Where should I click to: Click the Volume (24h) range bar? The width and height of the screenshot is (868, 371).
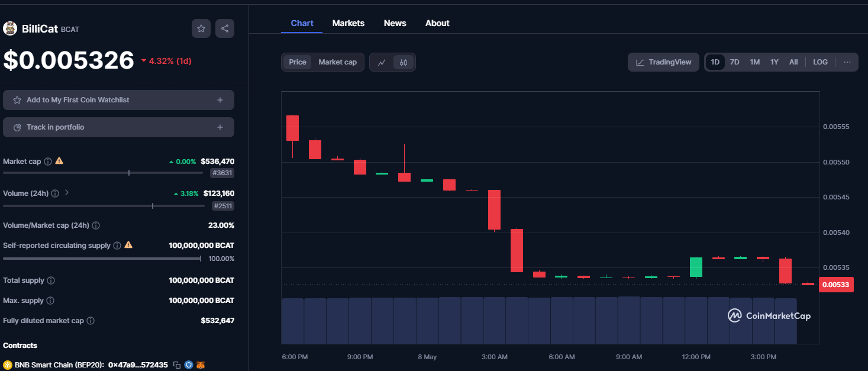tap(104, 206)
